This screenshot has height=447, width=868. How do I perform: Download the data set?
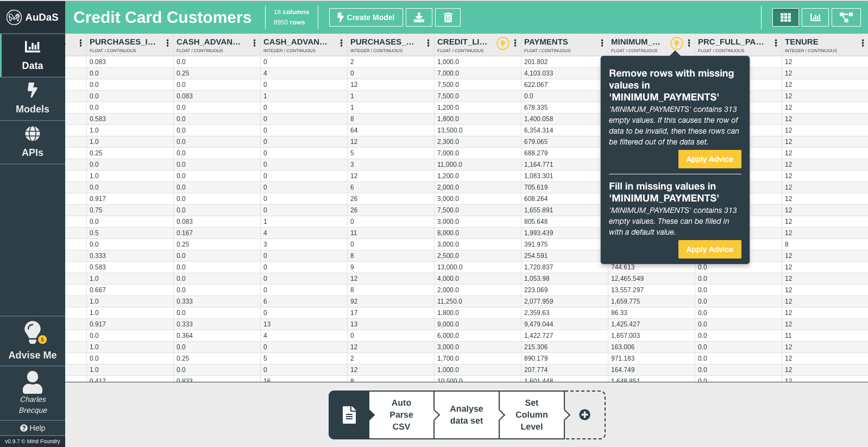pyautogui.click(x=419, y=17)
